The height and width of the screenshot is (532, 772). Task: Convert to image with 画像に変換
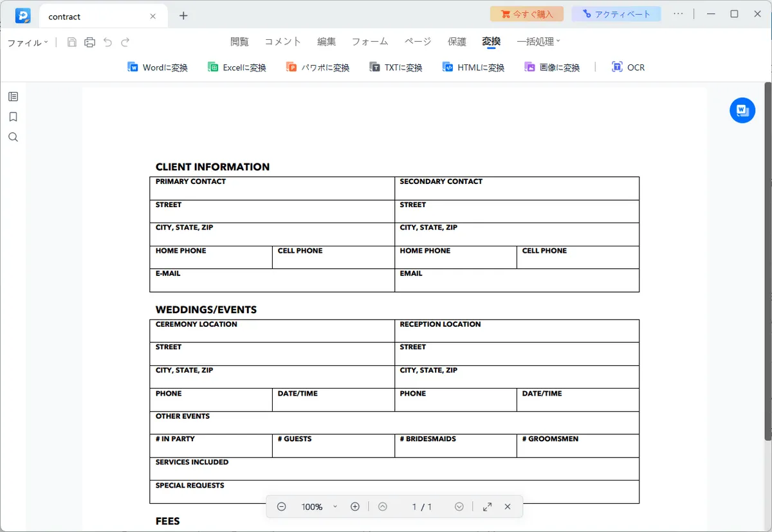coord(552,67)
